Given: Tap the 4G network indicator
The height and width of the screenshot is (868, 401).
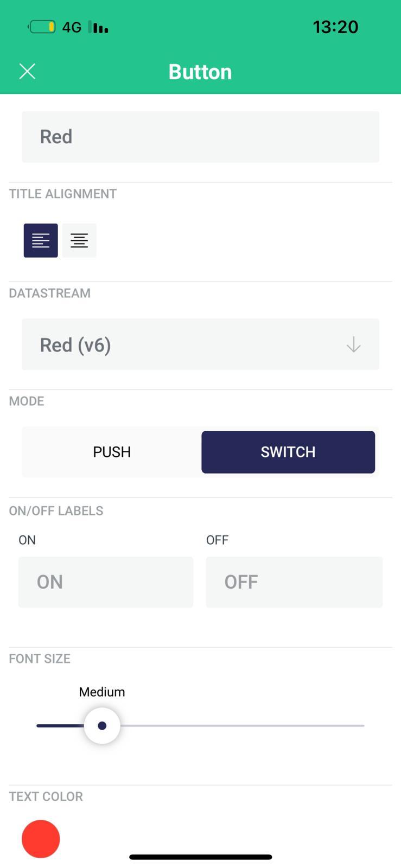Looking at the screenshot, I should tap(72, 27).
